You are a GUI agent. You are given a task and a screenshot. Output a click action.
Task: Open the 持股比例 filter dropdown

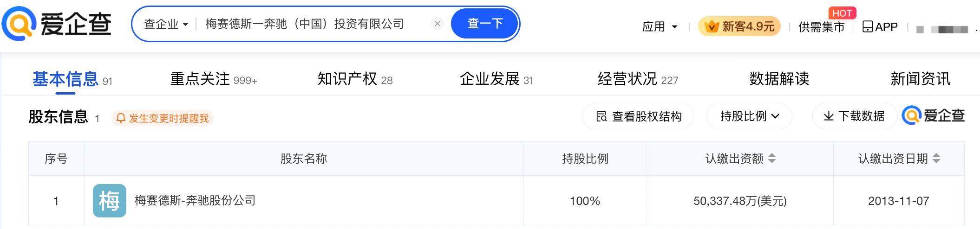(749, 116)
